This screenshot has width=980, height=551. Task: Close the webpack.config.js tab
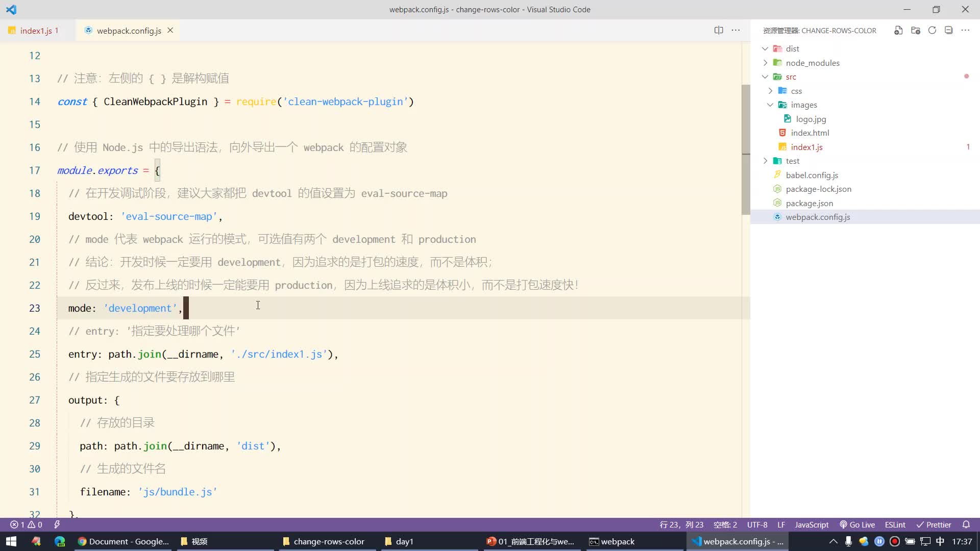click(170, 30)
